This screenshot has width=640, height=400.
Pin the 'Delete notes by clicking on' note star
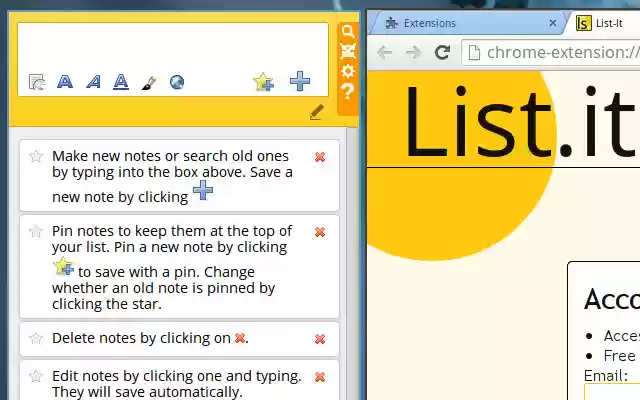click(x=36, y=338)
